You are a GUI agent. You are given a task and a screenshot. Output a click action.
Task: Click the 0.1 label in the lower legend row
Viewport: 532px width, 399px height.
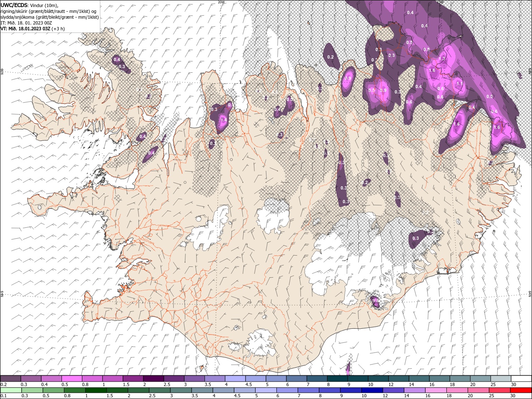3,396
